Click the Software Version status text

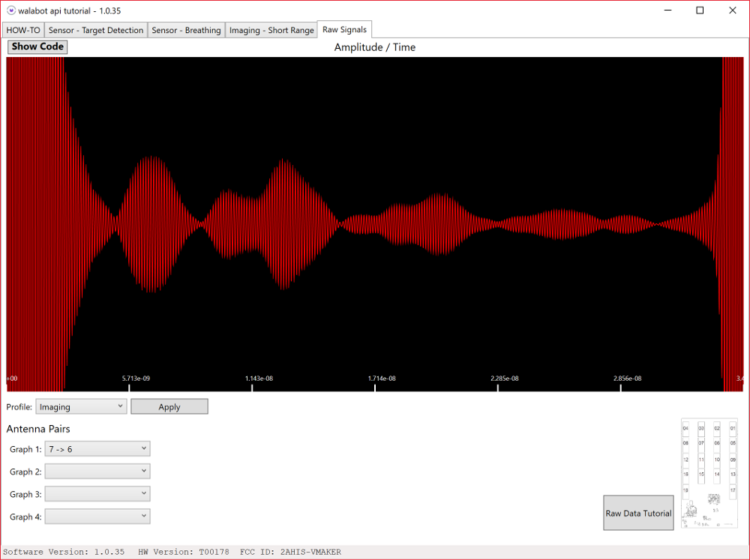pyautogui.click(x=64, y=552)
